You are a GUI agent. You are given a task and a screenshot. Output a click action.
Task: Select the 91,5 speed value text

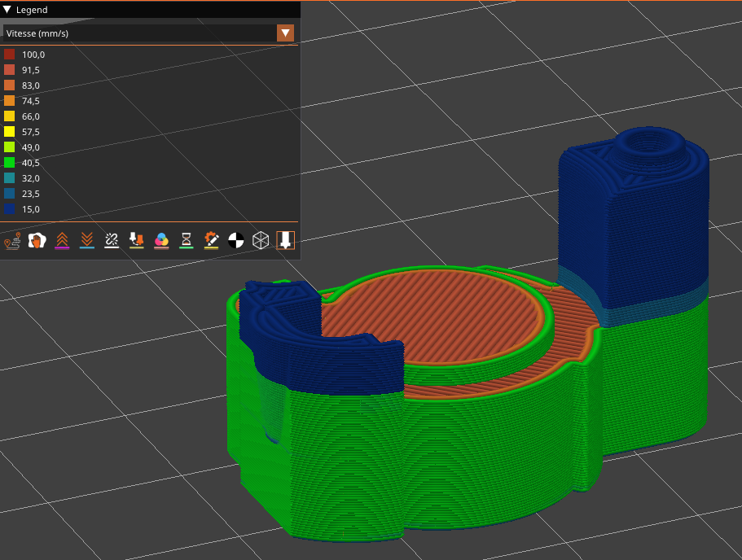tap(31, 71)
